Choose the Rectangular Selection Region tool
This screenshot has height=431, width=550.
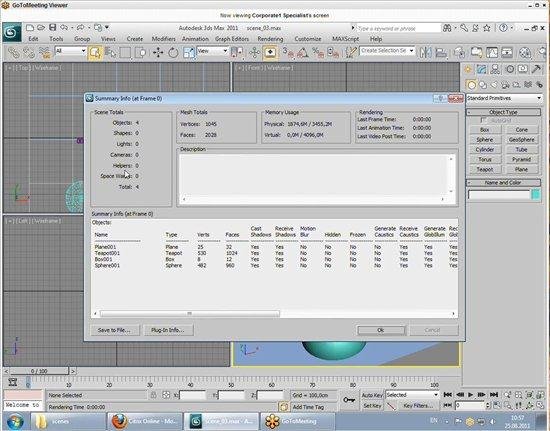point(125,53)
